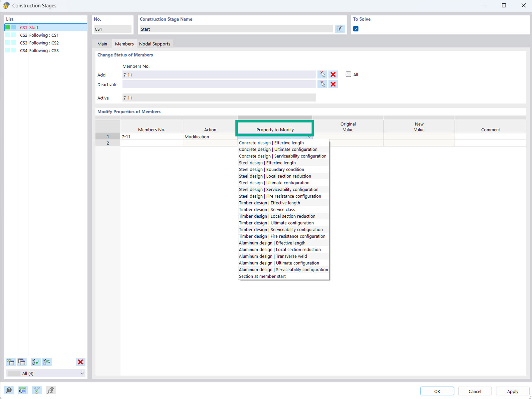Image resolution: width=532 pixels, height=399 pixels.
Task: Copy the selected construction stage
Action: click(21, 362)
